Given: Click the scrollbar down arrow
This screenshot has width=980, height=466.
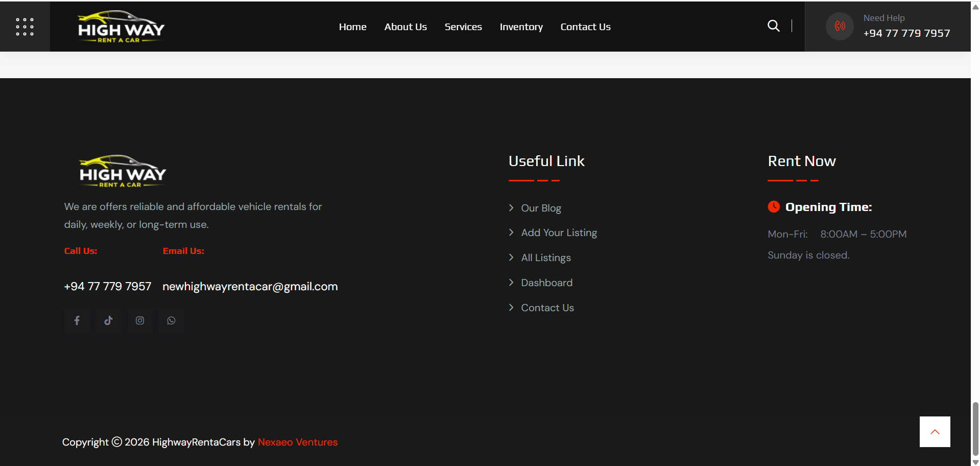Looking at the screenshot, I should (974, 461).
